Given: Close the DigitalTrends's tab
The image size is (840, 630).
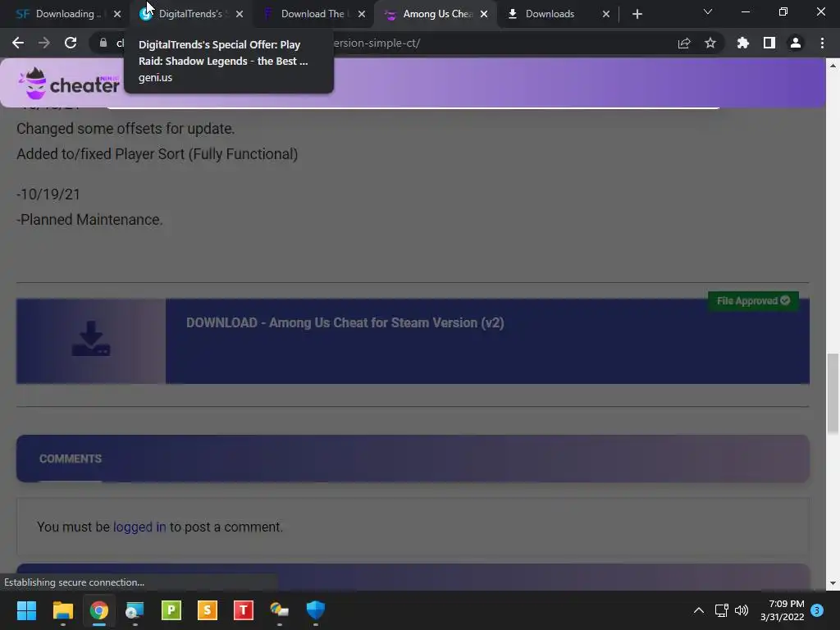Looking at the screenshot, I should pos(240,14).
